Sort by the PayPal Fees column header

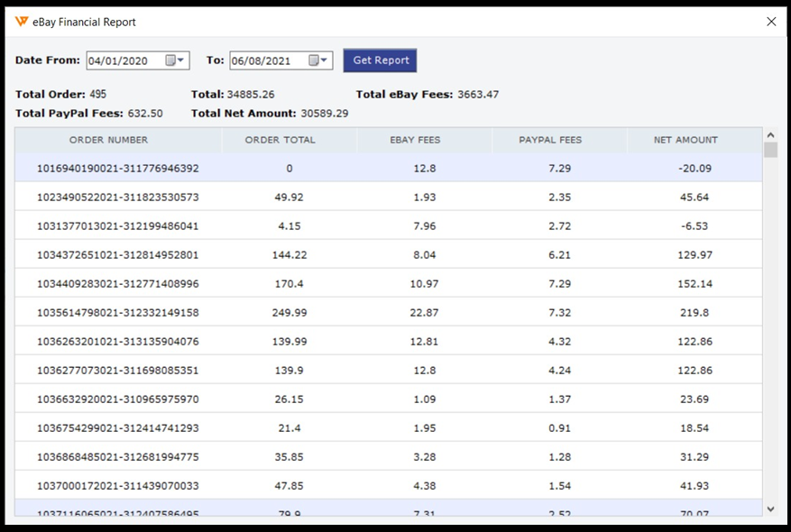tap(550, 140)
